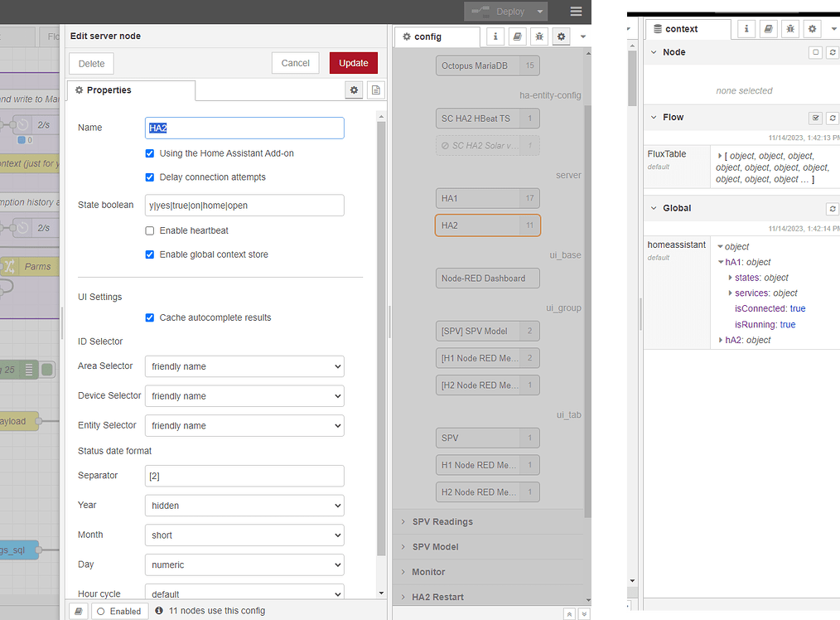Open the Month format dropdown
Screen dimensions: 840x620
point(244,535)
